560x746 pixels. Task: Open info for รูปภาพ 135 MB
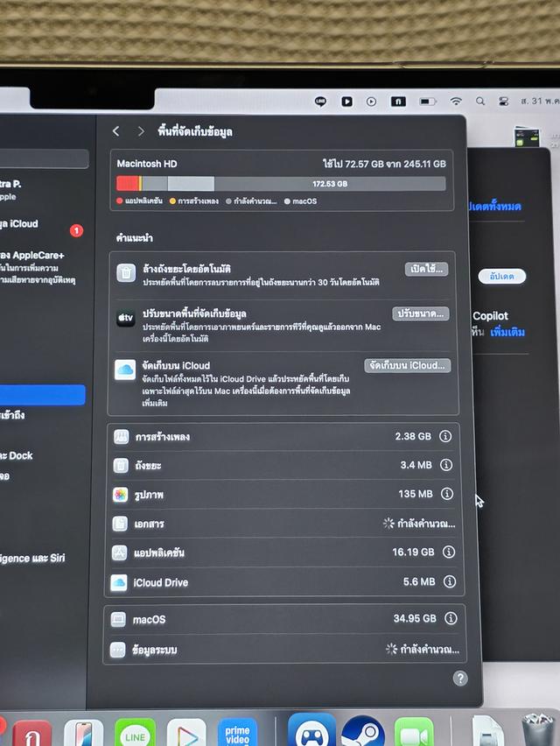pos(447,494)
